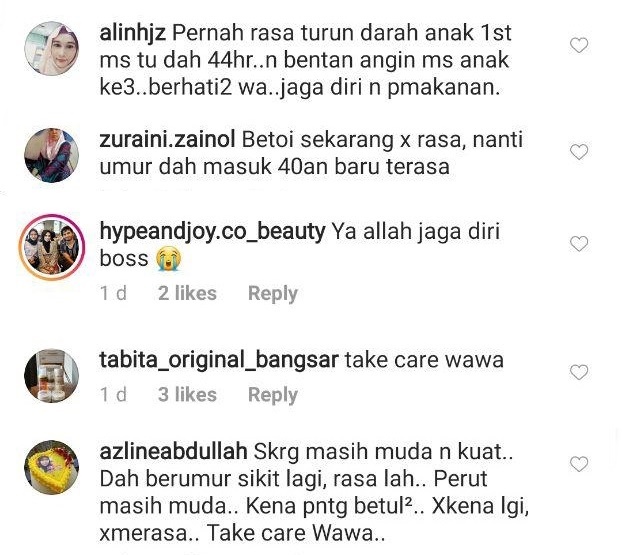View 3 likes on tabita comment
This screenshot has width=622, height=555.
pos(187,395)
